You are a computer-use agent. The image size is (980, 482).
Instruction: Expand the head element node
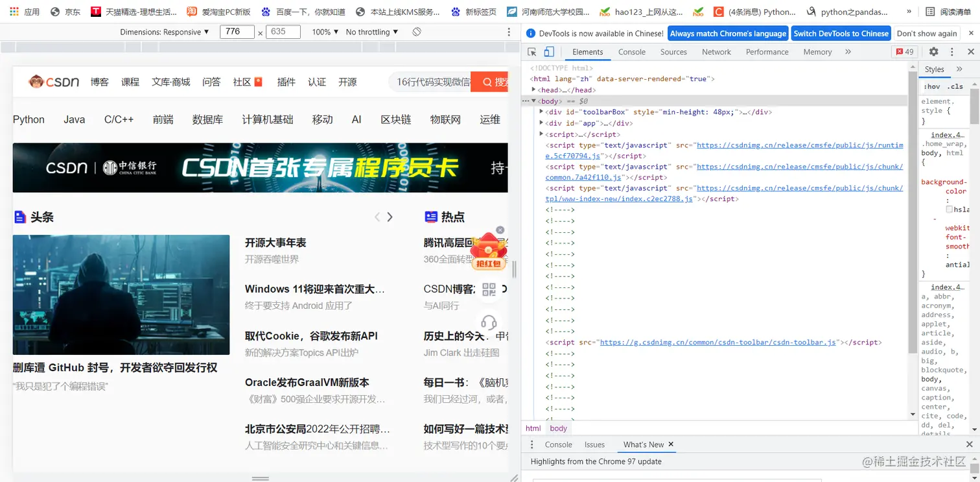[533, 90]
